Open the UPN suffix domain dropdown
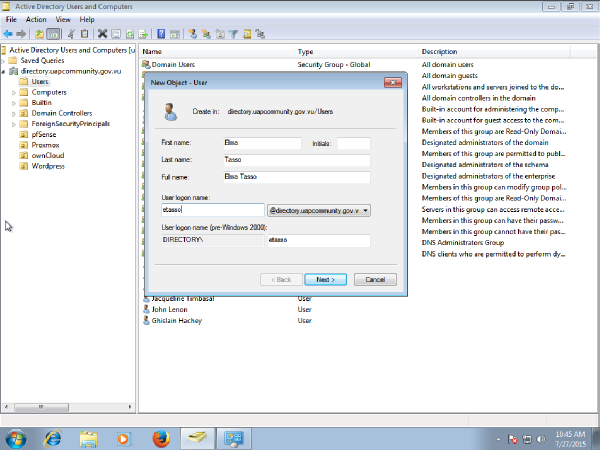Viewport: 600px width, 450px height. pyautogui.click(x=318, y=210)
